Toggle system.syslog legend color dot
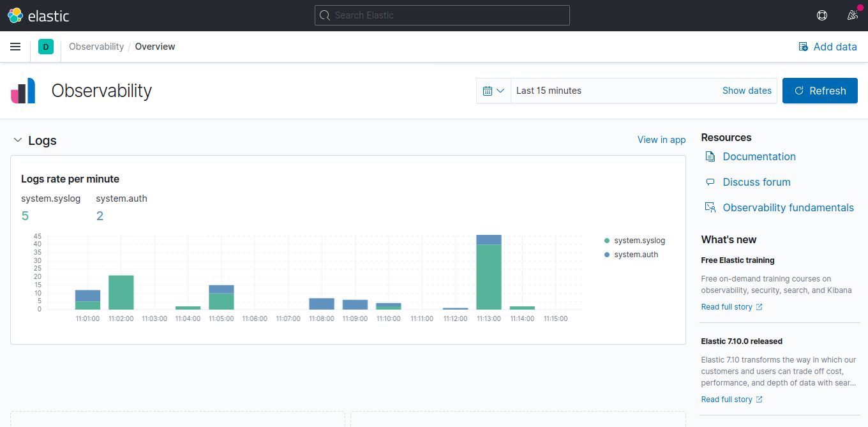The width and height of the screenshot is (868, 427). tap(607, 241)
